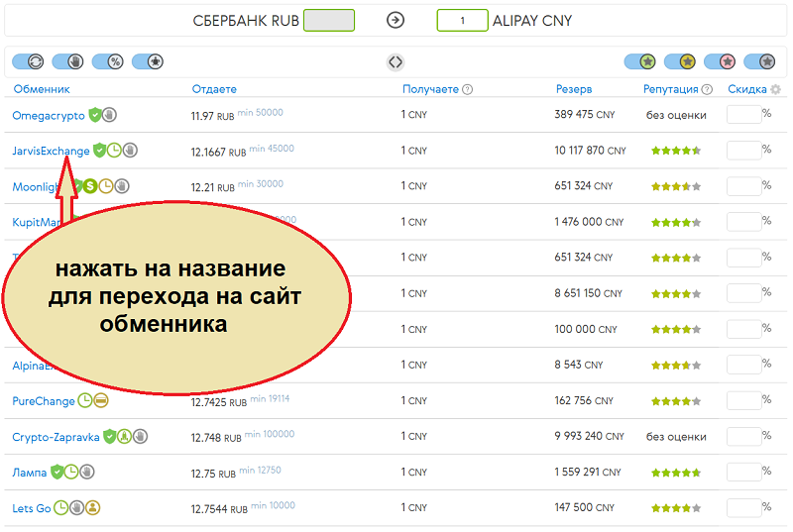
Task: Sort by the Отдаете column
Action: point(214,89)
